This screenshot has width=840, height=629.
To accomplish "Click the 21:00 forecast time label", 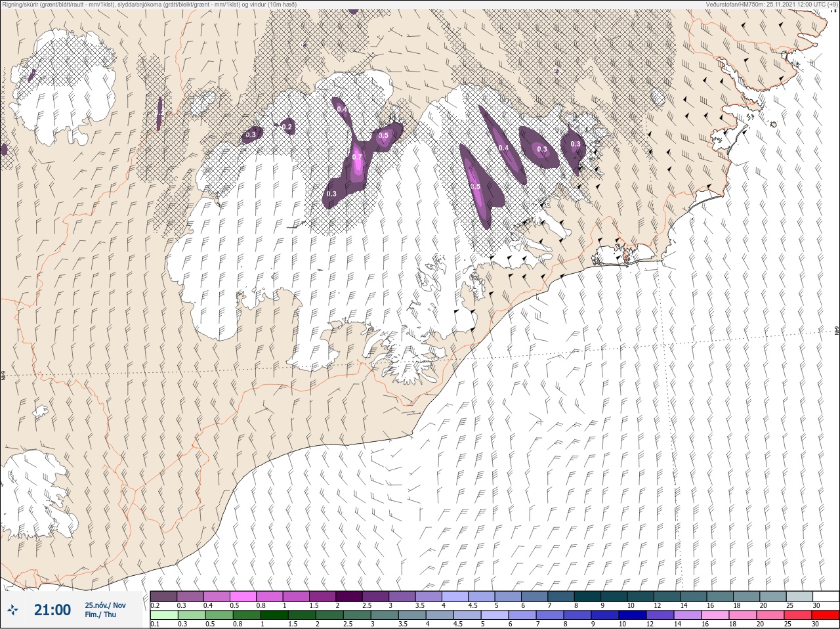I will pyautogui.click(x=52, y=610).
